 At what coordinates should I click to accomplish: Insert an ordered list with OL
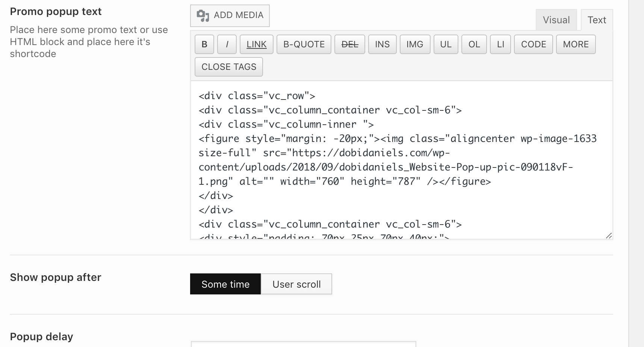click(x=474, y=44)
